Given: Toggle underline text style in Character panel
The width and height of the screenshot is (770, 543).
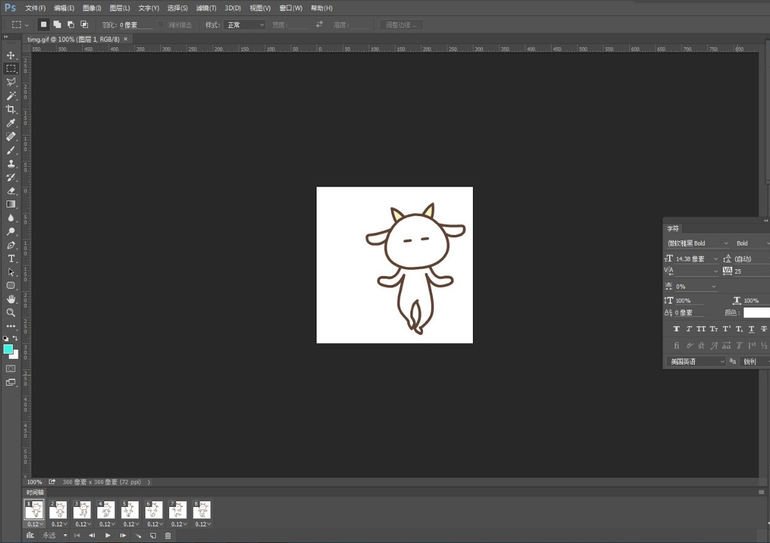Looking at the screenshot, I should click(x=751, y=329).
